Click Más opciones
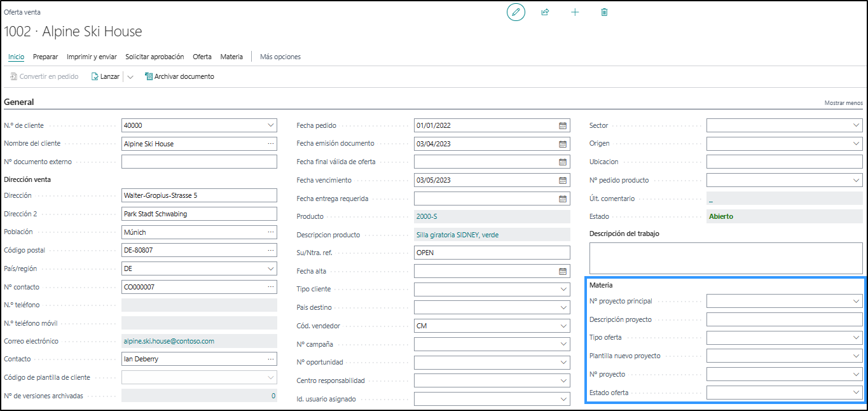 [280, 57]
